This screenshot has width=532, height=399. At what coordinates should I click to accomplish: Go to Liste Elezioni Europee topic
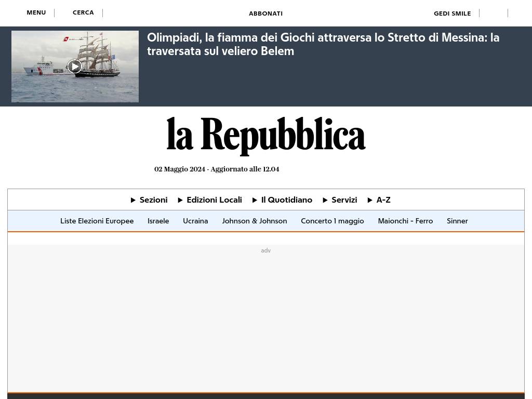(97, 221)
